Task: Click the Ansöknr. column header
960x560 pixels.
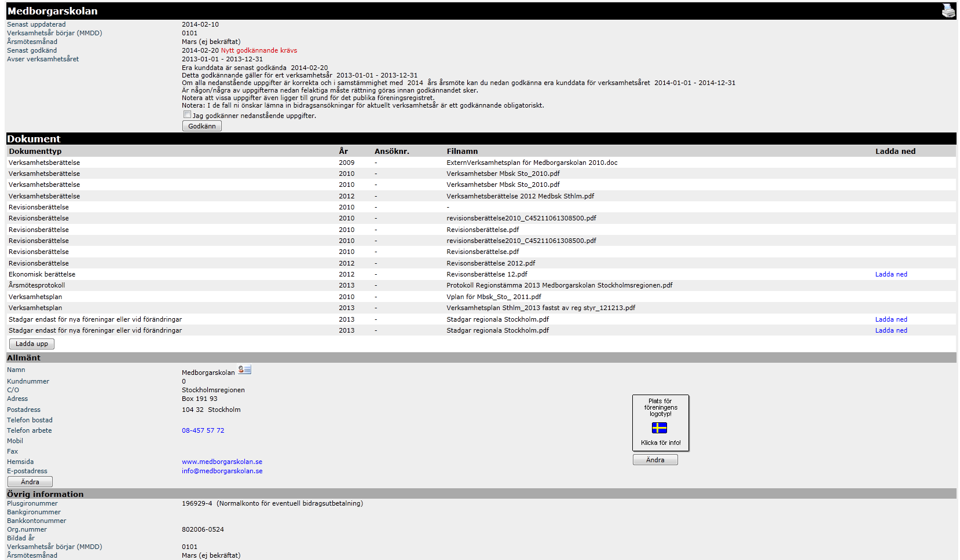Action: coord(391,152)
